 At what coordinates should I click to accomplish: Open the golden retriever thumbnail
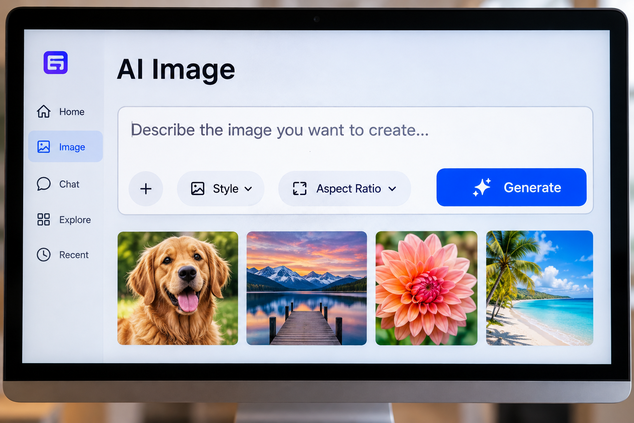pyautogui.click(x=178, y=288)
